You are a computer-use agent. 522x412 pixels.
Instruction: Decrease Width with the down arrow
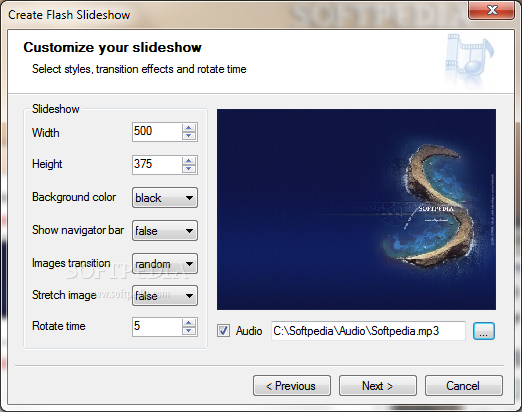point(189,136)
